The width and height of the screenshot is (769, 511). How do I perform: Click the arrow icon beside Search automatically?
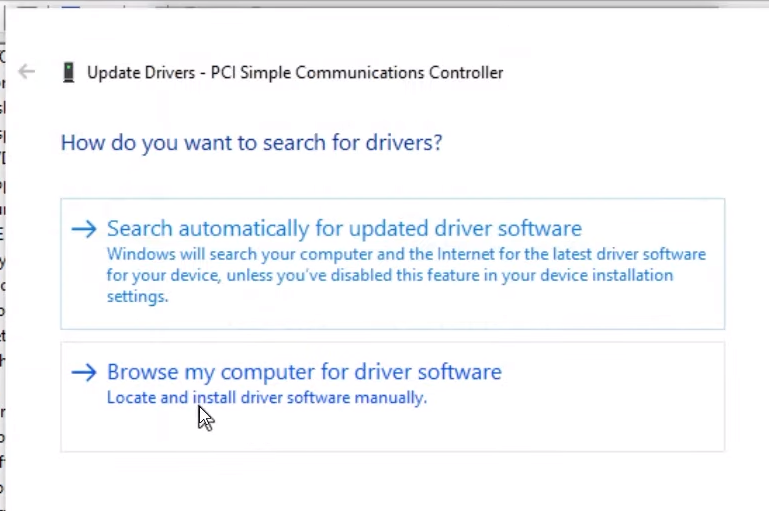(x=84, y=229)
